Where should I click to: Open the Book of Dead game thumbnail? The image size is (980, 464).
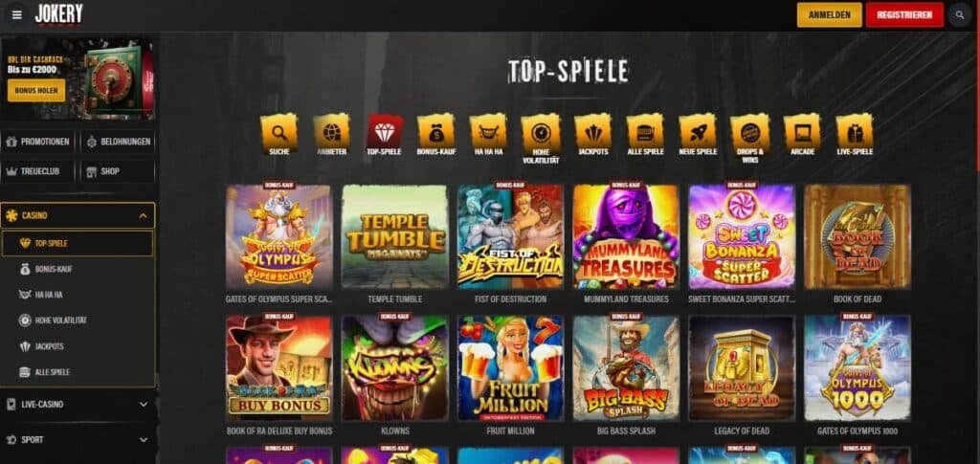[857, 236]
